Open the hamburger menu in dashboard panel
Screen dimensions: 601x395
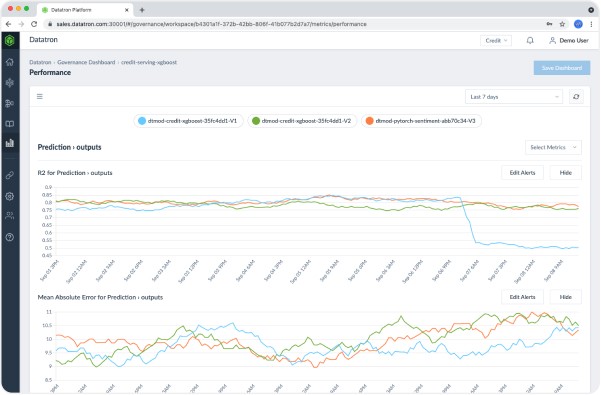40,97
